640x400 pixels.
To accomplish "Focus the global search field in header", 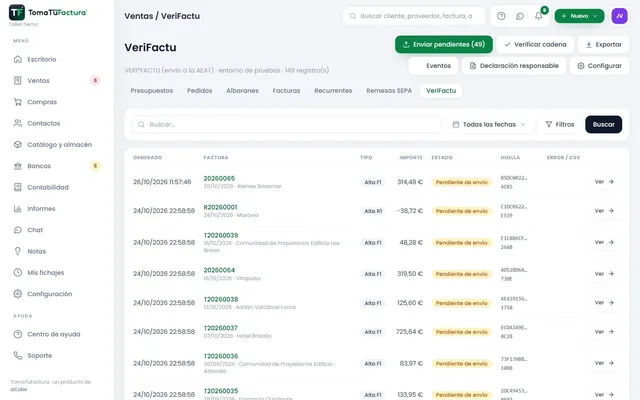I will click(414, 16).
